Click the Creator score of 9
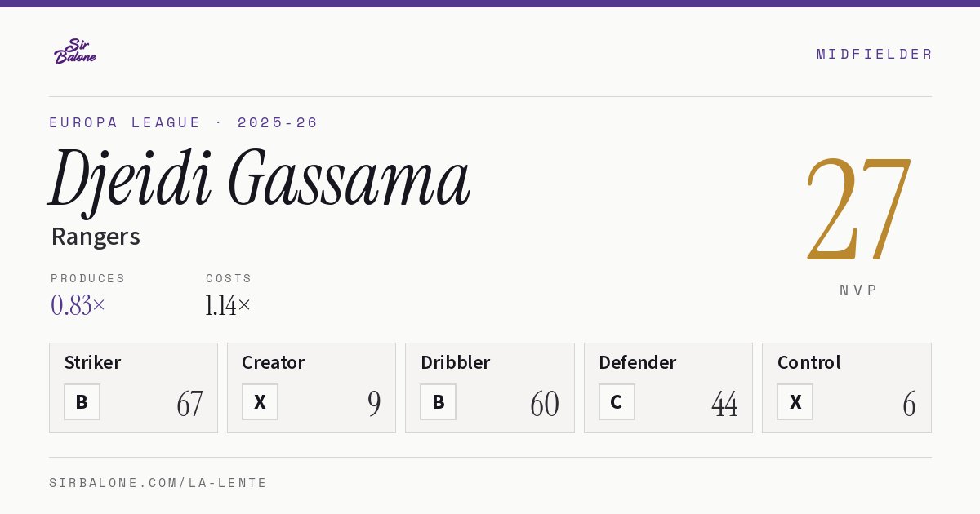The image size is (980, 514). point(374,404)
